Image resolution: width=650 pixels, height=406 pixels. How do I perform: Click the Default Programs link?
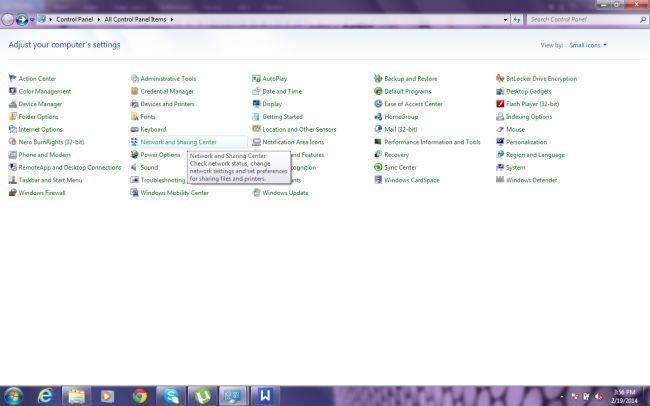407,91
